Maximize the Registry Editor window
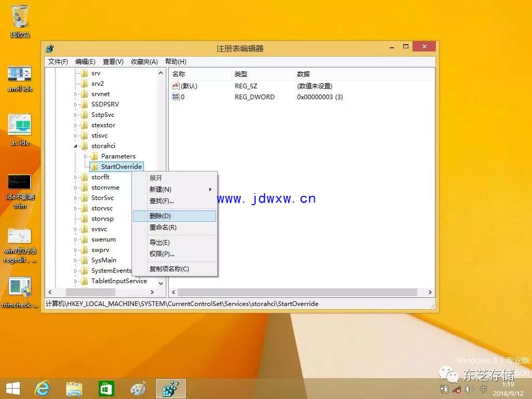This screenshot has height=399, width=532. (406, 46)
